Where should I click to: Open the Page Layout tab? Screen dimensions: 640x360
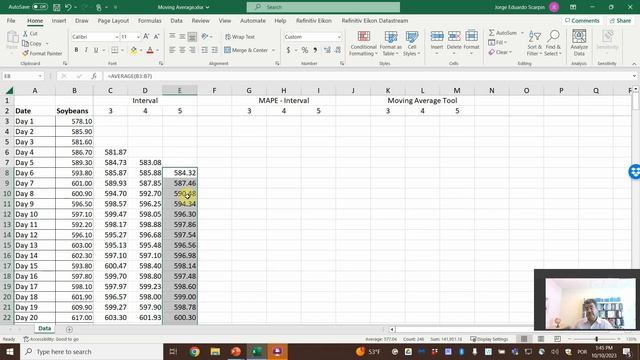pos(113,20)
